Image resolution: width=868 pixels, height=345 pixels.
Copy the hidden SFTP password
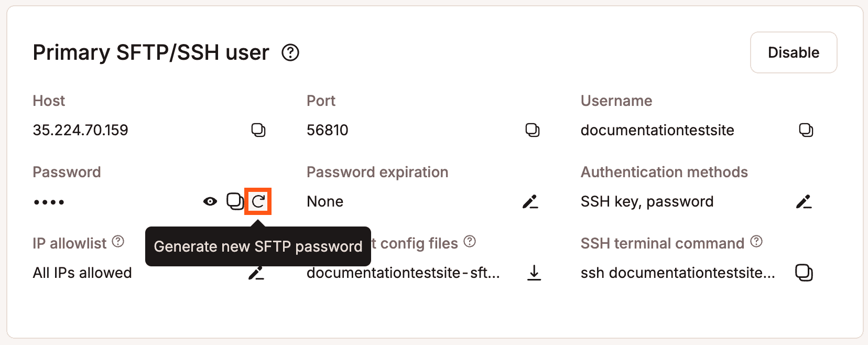pos(233,201)
